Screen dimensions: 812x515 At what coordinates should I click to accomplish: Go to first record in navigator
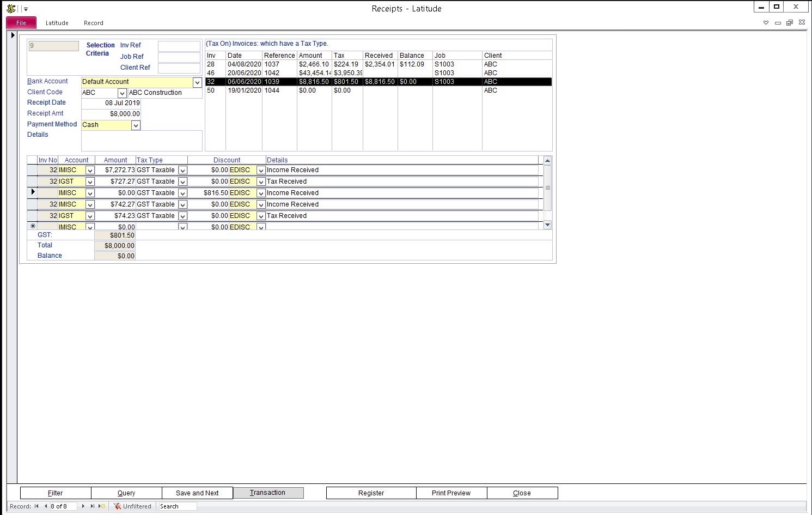pyautogui.click(x=36, y=506)
